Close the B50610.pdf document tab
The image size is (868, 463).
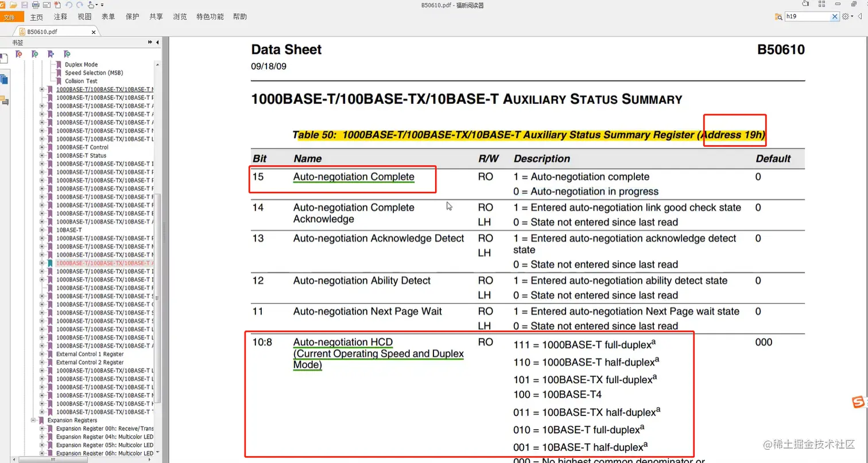click(x=95, y=32)
